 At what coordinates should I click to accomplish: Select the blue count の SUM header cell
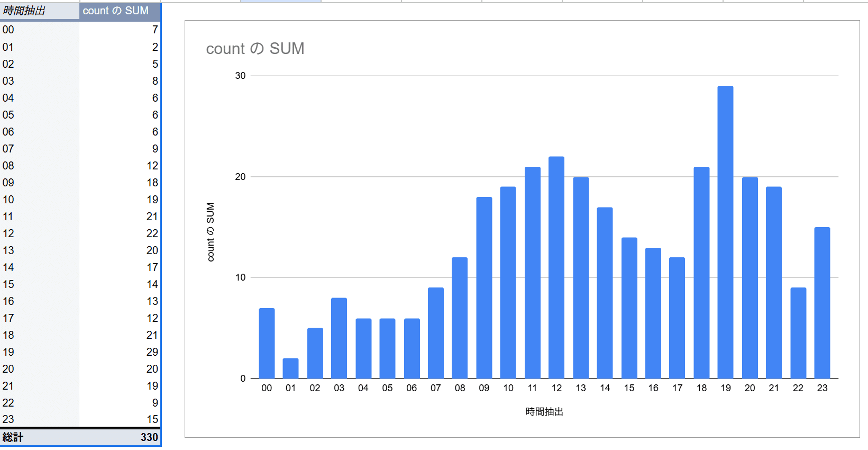pos(116,11)
